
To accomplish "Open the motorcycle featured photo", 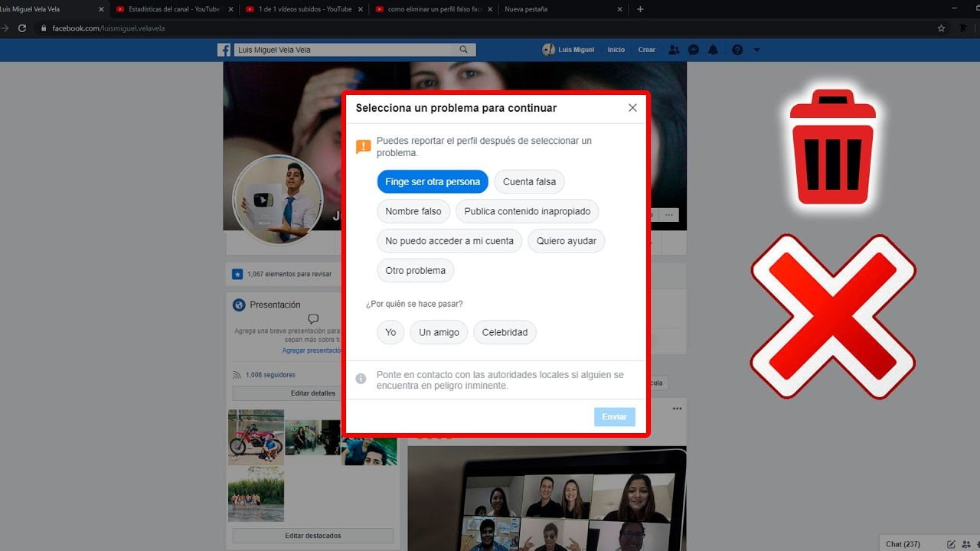I will pyautogui.click(x=256, y=437).
